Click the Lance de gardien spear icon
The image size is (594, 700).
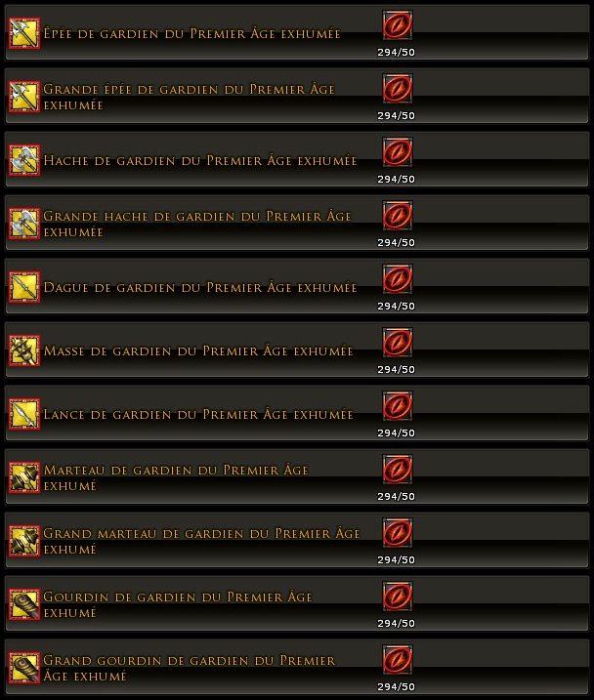pos(24,413)
